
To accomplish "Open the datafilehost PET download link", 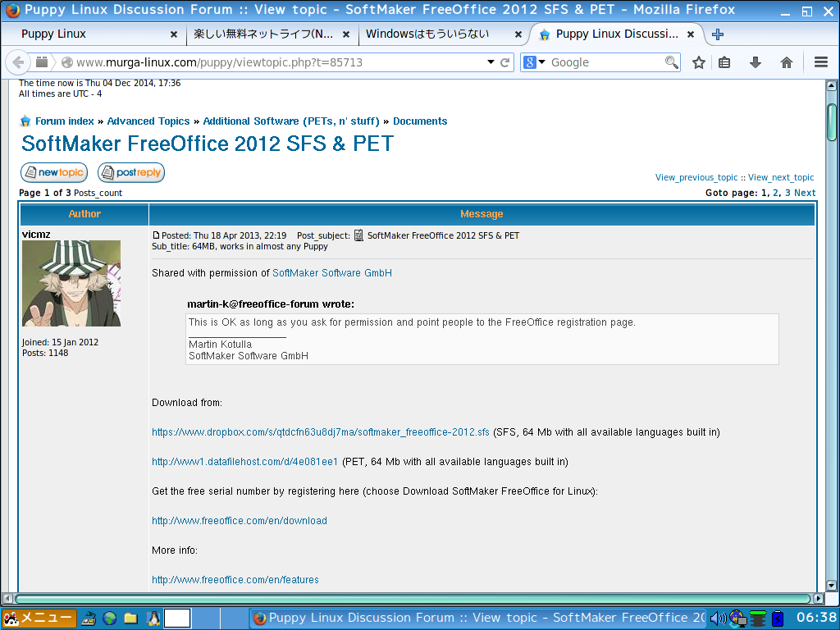I will (244, 462).
